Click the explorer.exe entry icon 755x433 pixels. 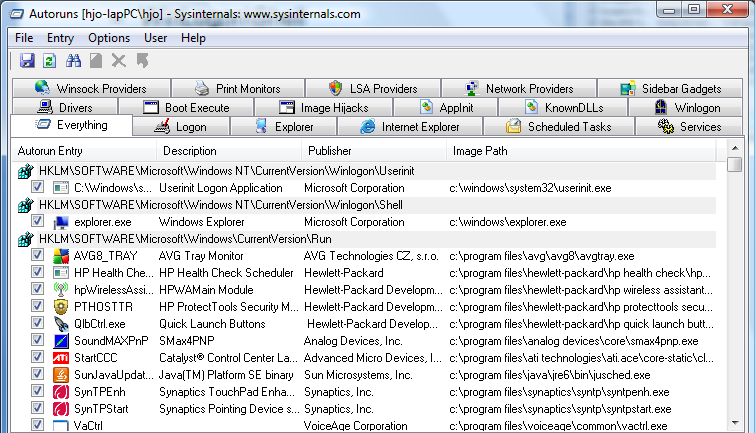coord(61,222)
